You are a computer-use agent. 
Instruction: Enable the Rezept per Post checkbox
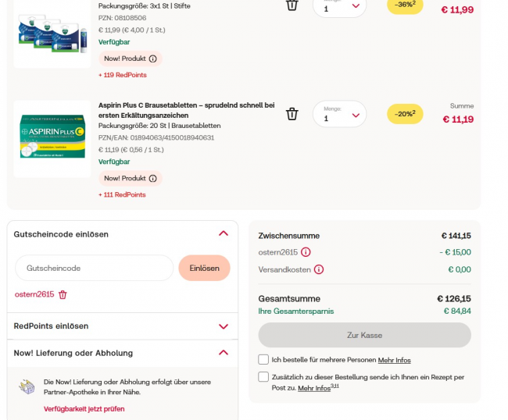263,376
